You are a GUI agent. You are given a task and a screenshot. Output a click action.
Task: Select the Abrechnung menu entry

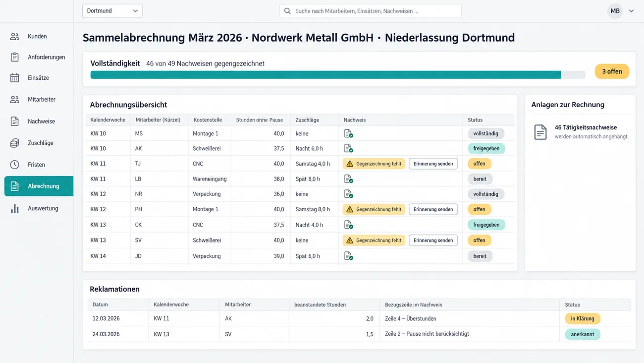[x=39, y=186]
